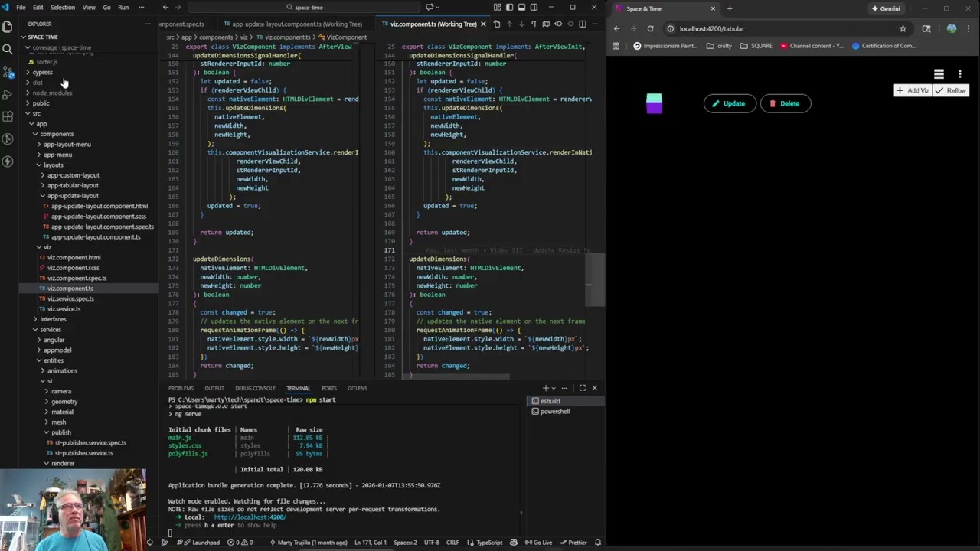The width and height of the screenshot is (980, 551).
Task: Expand the public folder
Action: [41, 103]
